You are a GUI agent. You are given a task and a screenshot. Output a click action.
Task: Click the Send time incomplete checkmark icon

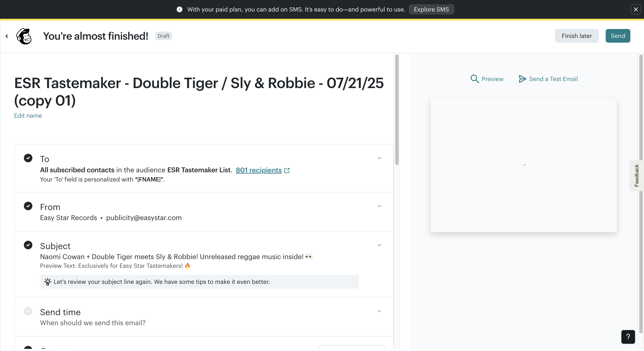point(28,311)
